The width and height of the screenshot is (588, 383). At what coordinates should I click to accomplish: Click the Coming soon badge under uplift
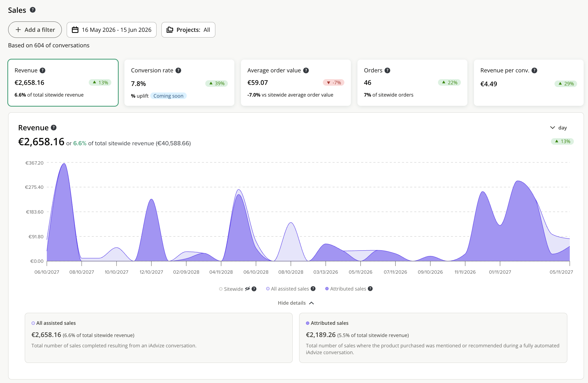(x=168, y=96)
